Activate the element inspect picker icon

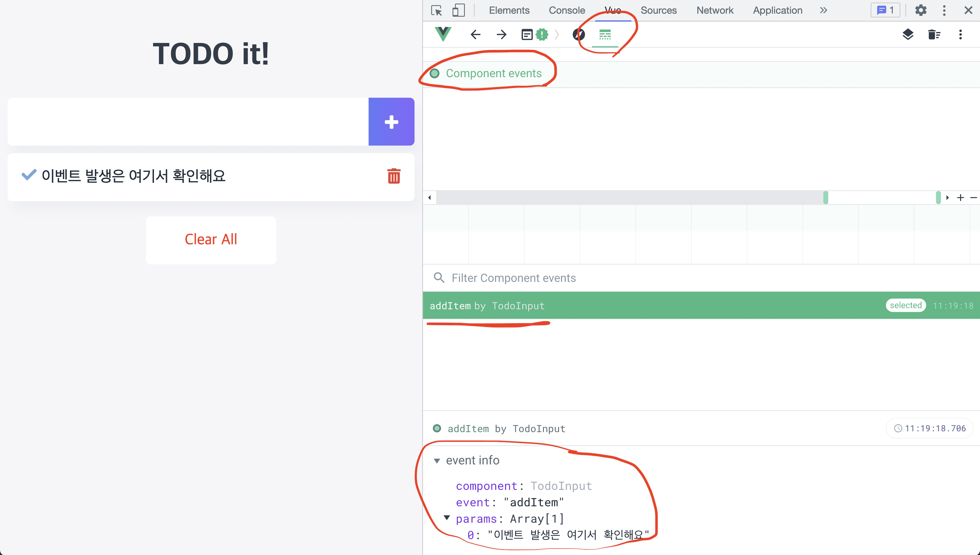(437, 10)
